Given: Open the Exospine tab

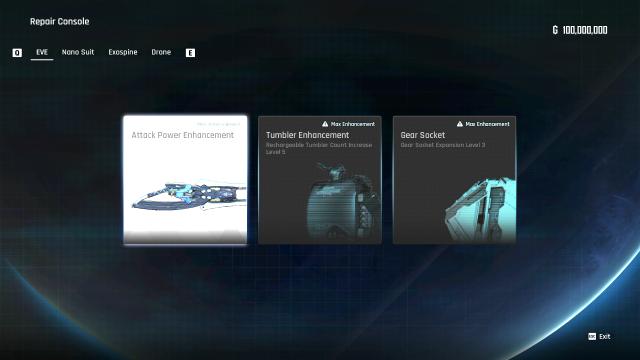Looking at the screenshot, I should coord(123,52).
